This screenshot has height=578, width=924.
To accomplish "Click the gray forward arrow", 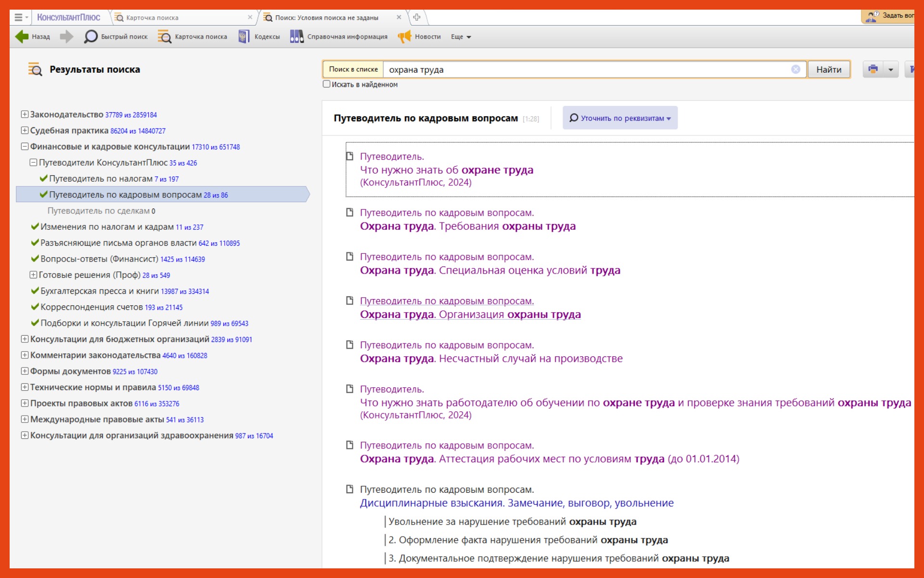I will coord(66,37).
